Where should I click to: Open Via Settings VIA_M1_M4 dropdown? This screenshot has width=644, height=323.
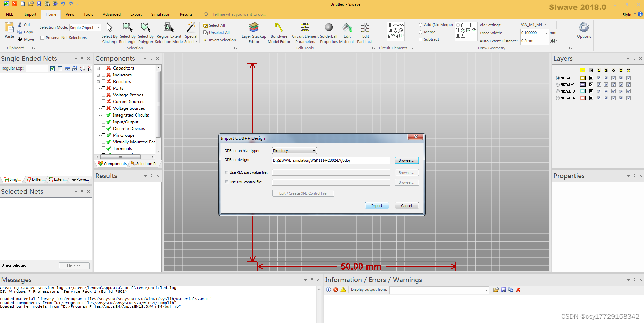pos(545,25)
